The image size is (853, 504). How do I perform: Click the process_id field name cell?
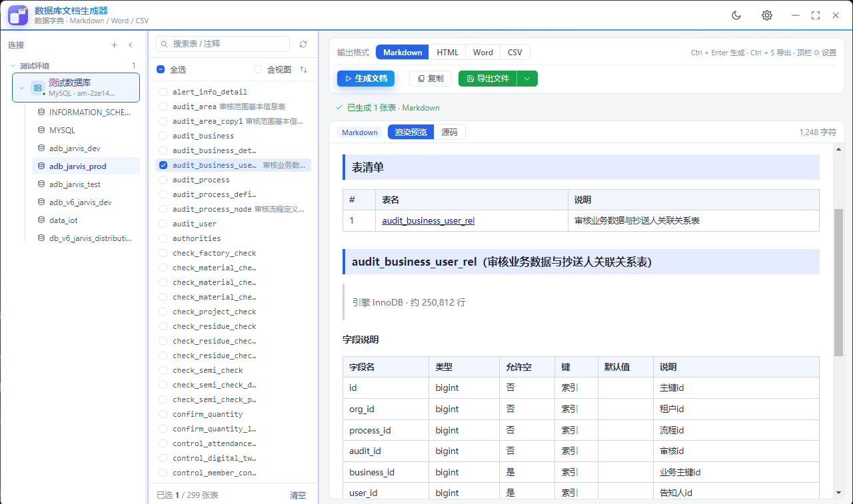point(386,430)
